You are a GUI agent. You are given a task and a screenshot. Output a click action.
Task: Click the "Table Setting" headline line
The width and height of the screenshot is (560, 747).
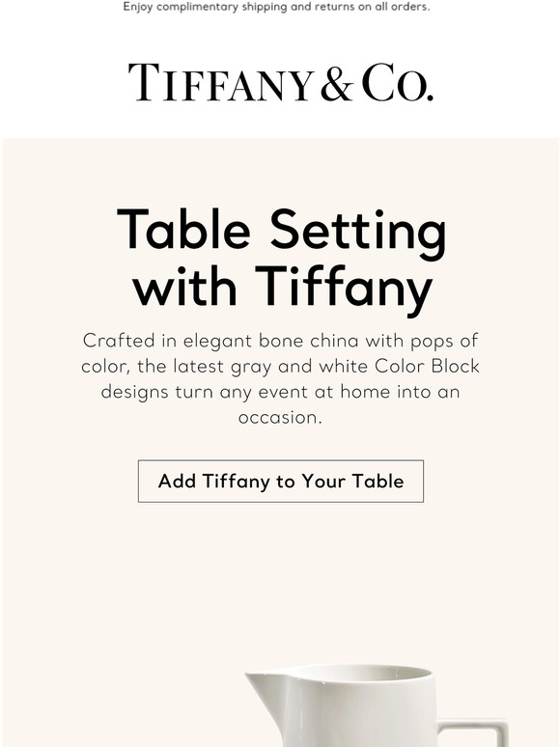(x=281, y=230)
